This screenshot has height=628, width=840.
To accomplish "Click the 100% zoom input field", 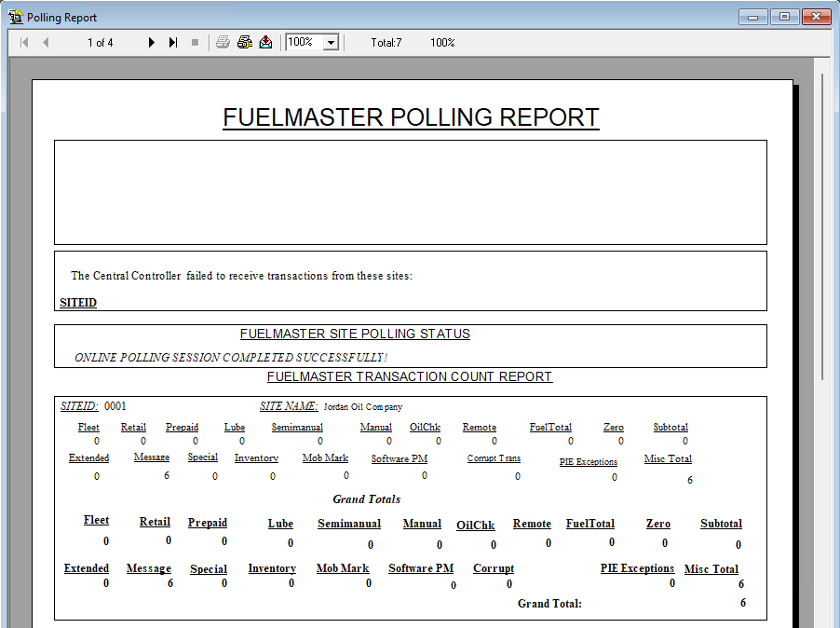I will 305,42.
